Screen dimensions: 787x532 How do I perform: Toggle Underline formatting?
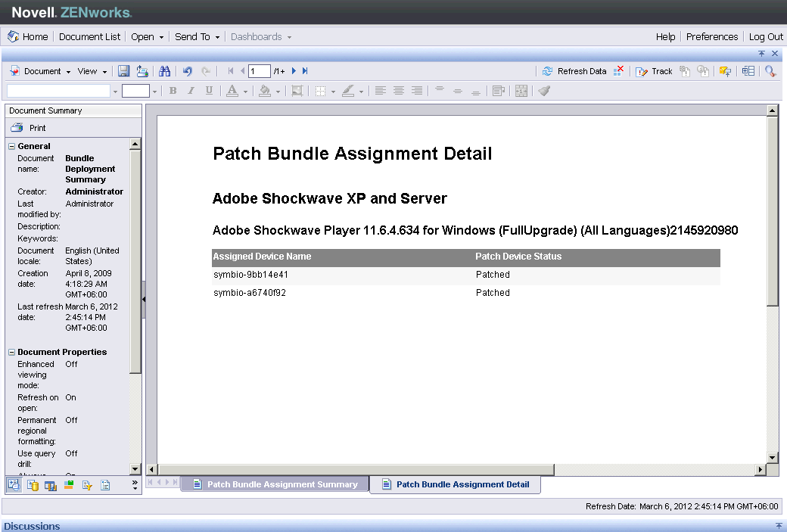point(209,91)
